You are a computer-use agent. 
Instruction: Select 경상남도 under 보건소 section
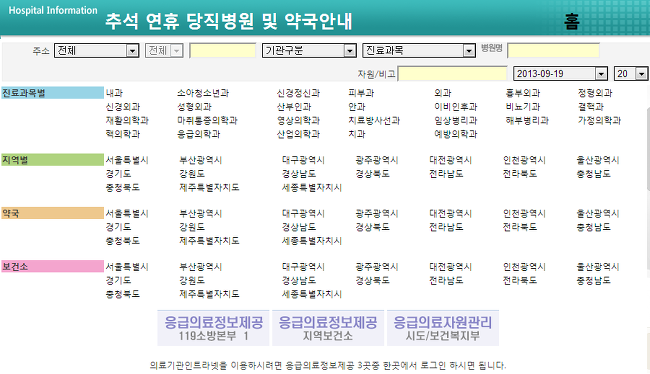coord(299,281)
